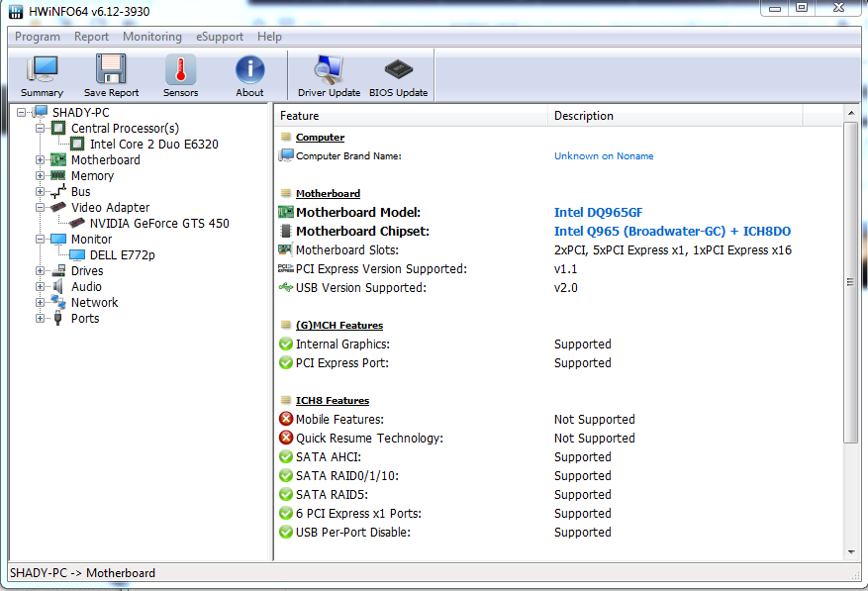Click the Intel Core 2 Duo E6320 icon
The image size is (868, 591).
click(x=77, y=144)
